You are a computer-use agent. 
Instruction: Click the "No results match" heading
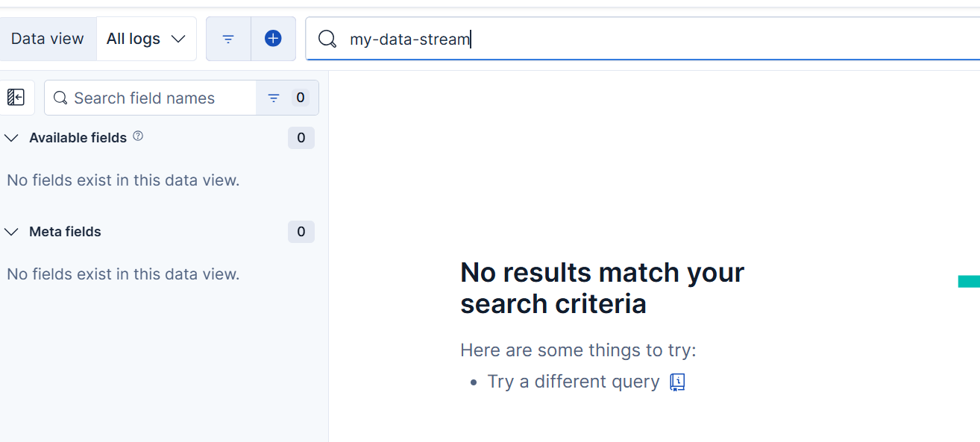pyautogui.click(x=602, y=288)
